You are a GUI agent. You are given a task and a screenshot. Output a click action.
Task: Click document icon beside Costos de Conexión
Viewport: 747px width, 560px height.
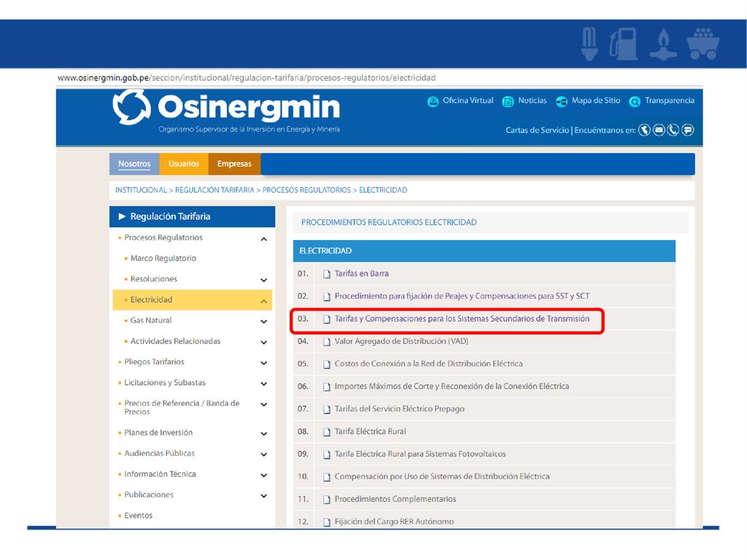point(327,365)
